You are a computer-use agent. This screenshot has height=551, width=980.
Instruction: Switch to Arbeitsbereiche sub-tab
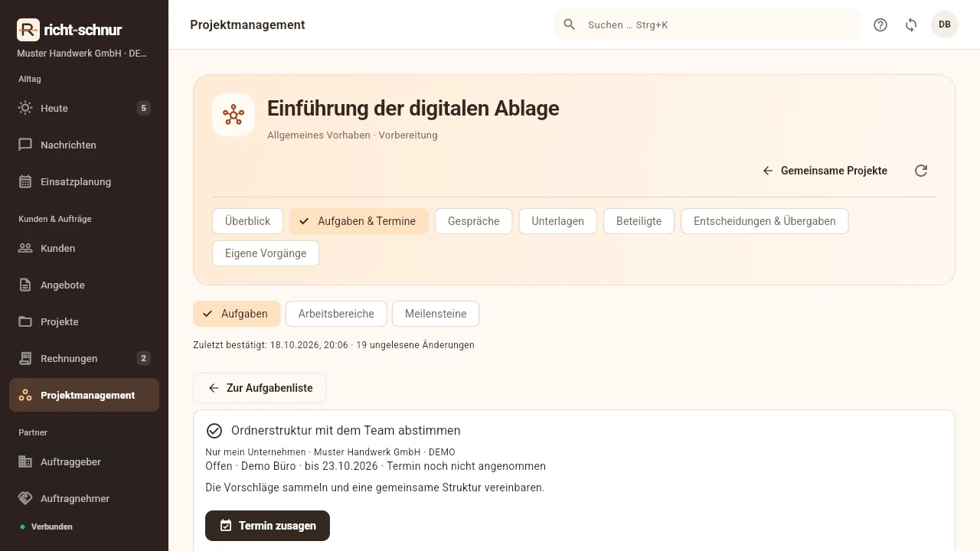336,314
